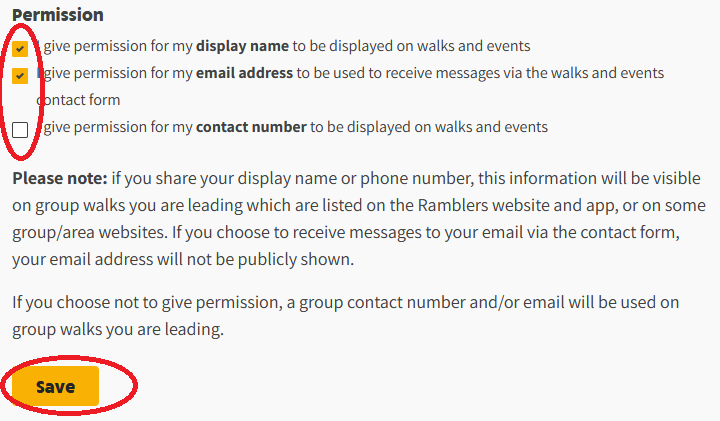Uncheck the email address permission checkbox
This screenshot has height=421, width=720.
[x=20, y=75]
